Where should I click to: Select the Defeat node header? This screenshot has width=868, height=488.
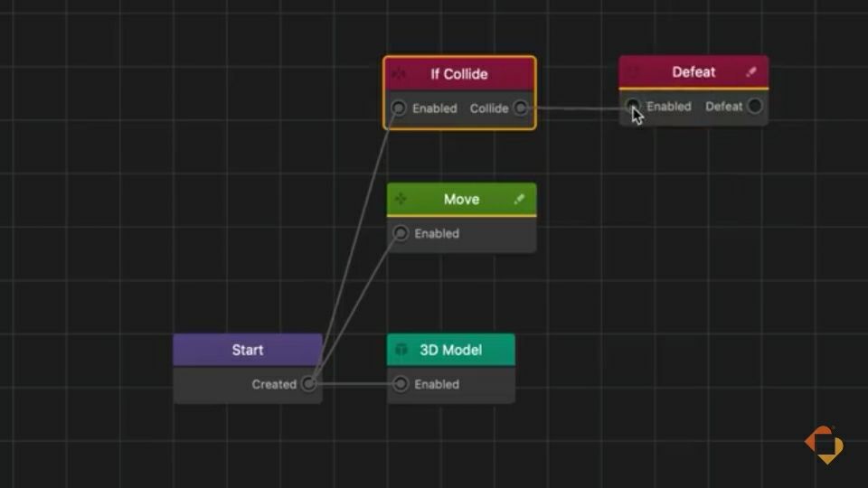tap(693, 72)
